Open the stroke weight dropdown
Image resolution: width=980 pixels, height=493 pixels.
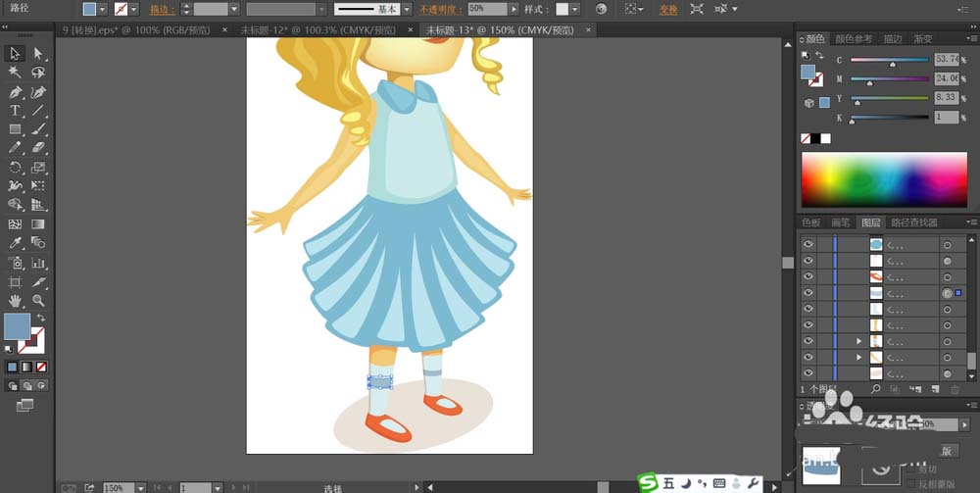pos(234,10)
